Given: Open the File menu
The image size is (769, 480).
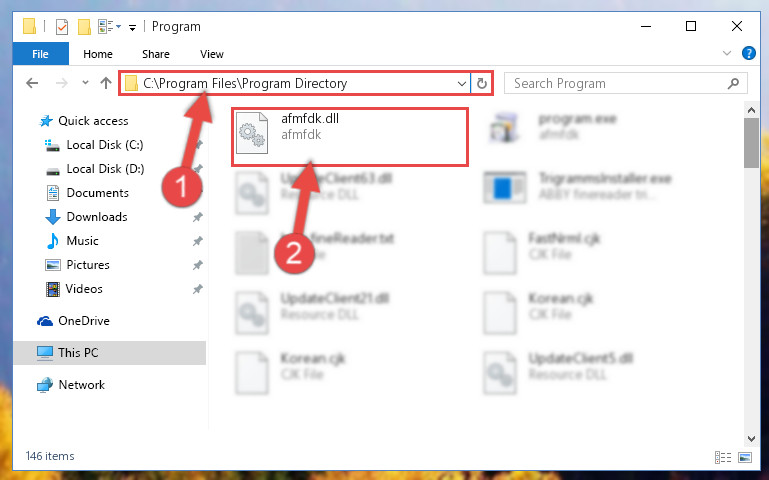Looking at the screenshot, I should [40, 54].
